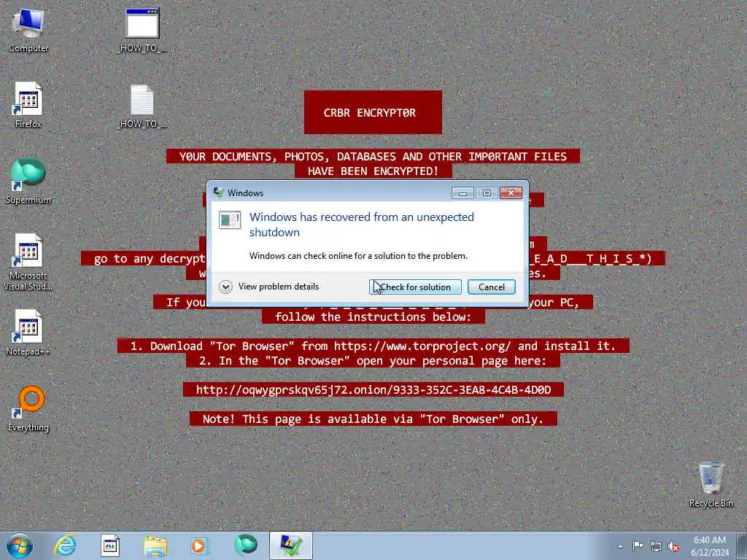Click 'follow the instructions below:' text

click(x=373, y=316)
